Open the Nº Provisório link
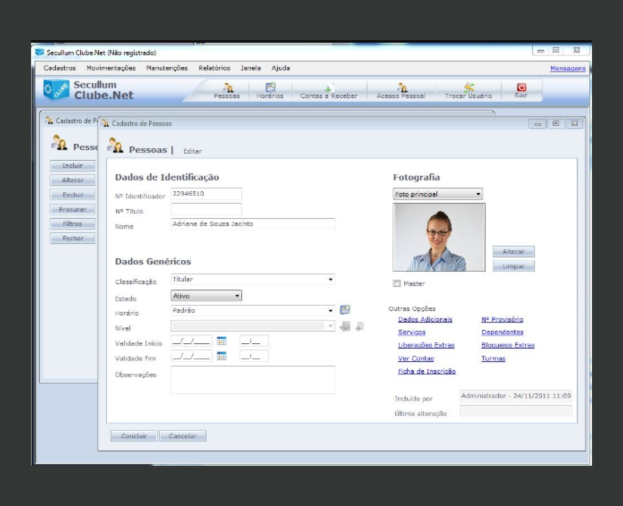The height and width of the screenshot is (506, 623). pos(502,319)
